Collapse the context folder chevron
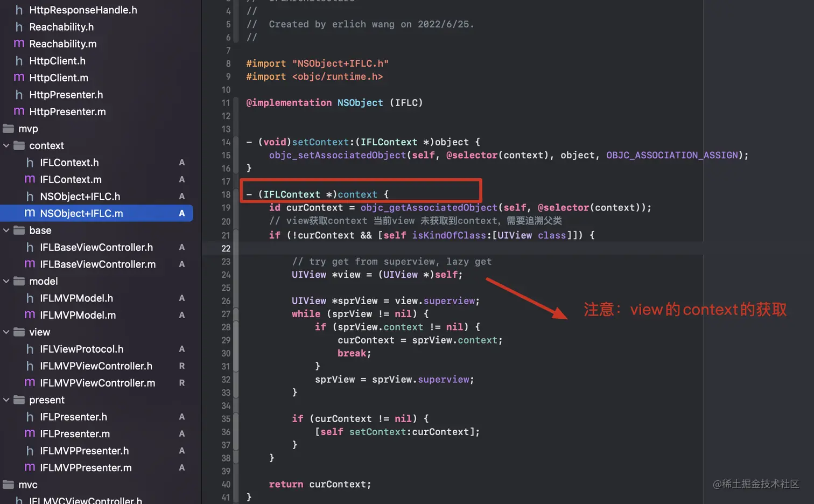 point(6,146)
